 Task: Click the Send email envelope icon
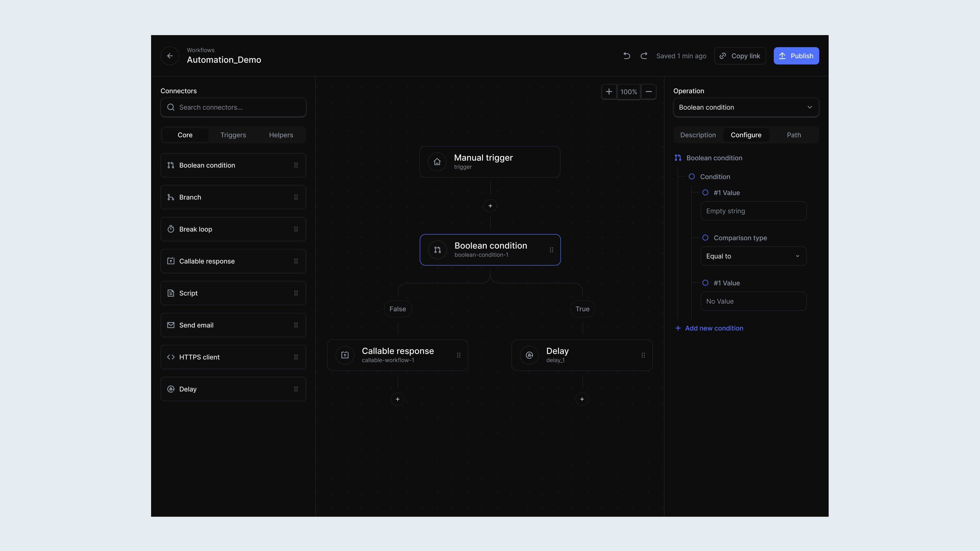171,325
